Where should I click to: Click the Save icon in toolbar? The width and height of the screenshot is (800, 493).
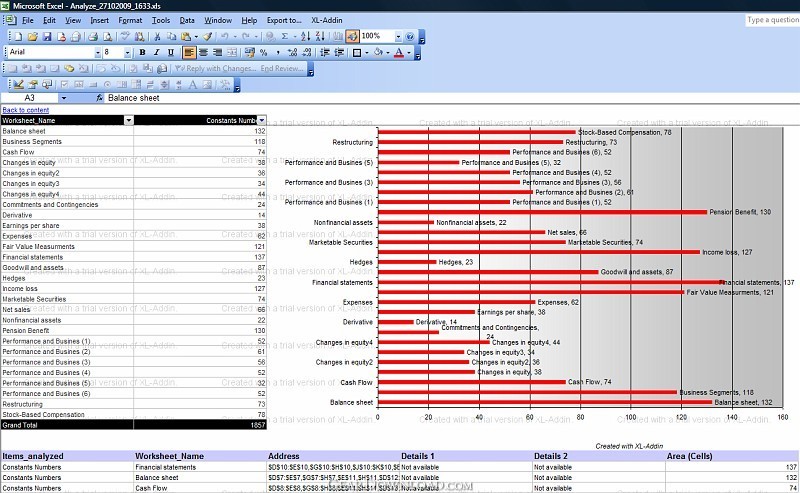(47, 36)
